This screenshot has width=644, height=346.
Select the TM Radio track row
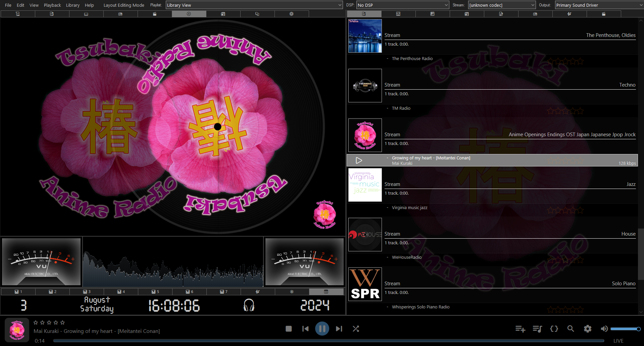(x=492, y=108)
